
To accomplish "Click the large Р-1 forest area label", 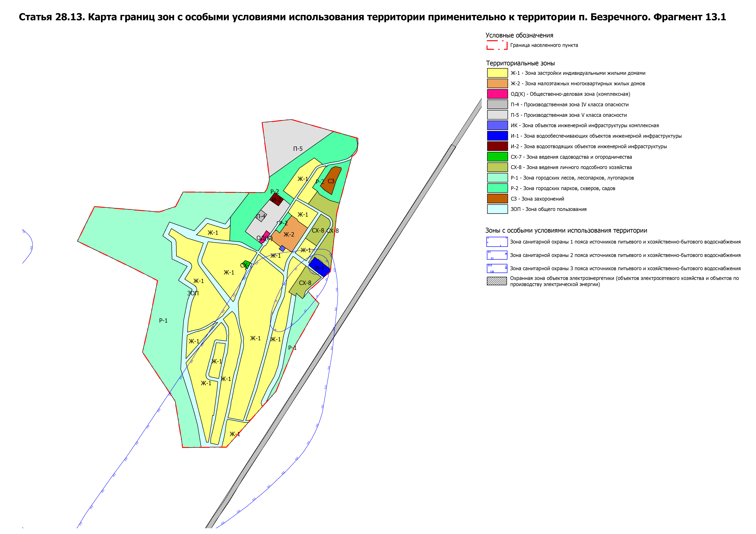I will (x=163, y=320).
